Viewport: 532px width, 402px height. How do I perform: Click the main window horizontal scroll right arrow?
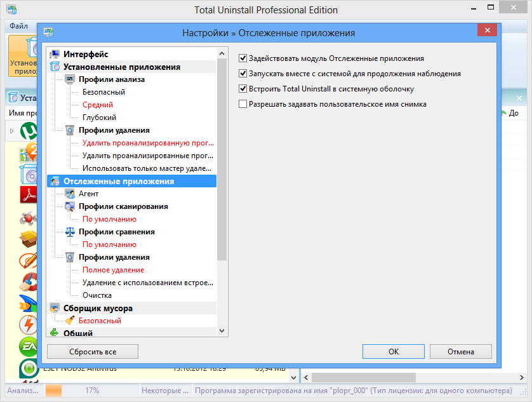(x=521, y=378)
